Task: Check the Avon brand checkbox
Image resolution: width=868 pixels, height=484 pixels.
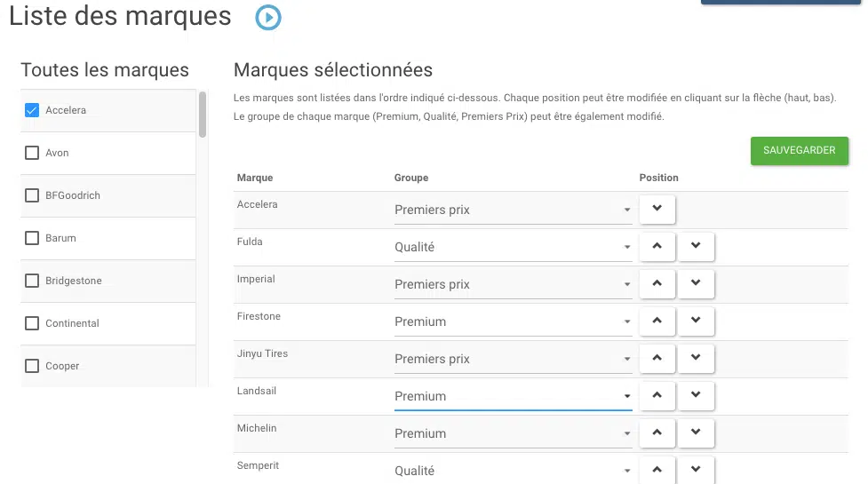Action: coord(32,153)
